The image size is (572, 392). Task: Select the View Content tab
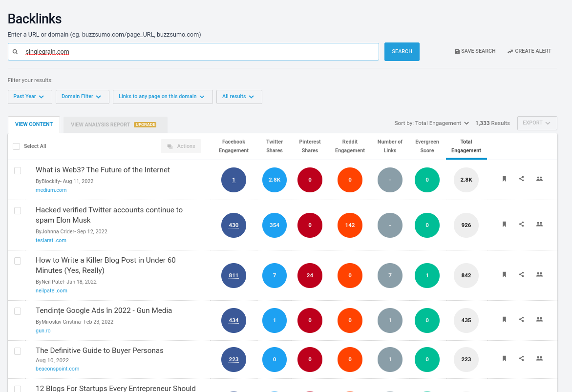tap(34, 124)
